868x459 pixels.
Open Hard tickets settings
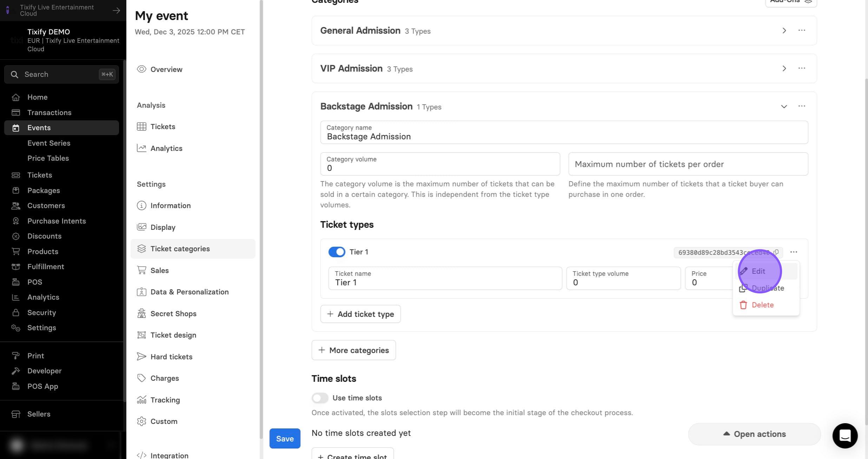pyautogui.click(x=193, y=357)
